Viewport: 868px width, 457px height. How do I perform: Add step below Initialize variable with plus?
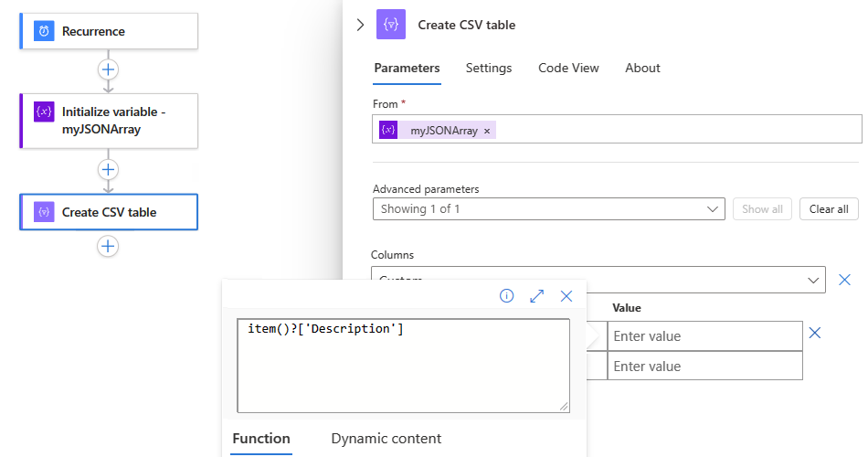(x=109, y=170)
